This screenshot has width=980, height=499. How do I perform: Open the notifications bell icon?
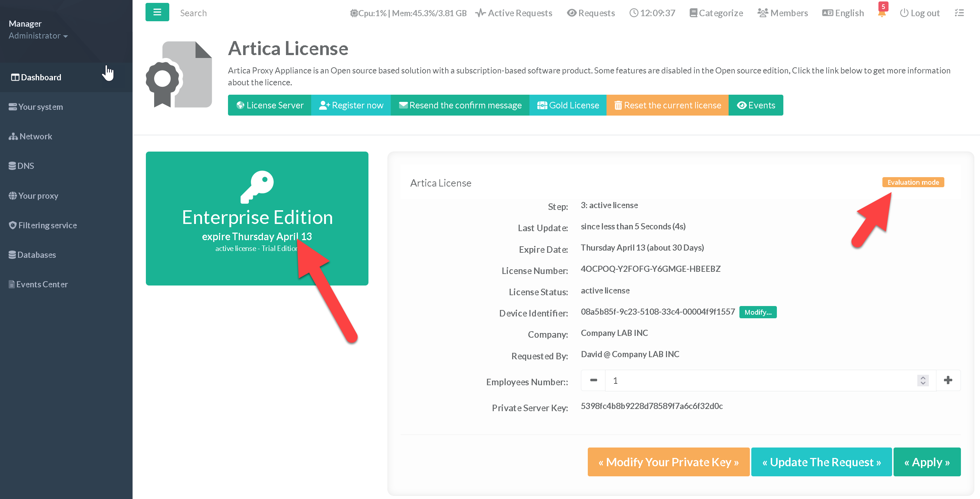tap(881, 13)
